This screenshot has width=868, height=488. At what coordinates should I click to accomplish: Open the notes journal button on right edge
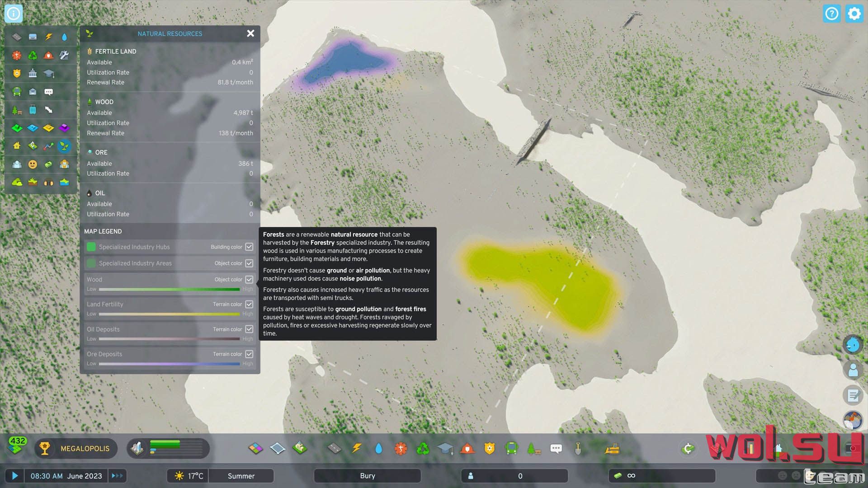853,395
